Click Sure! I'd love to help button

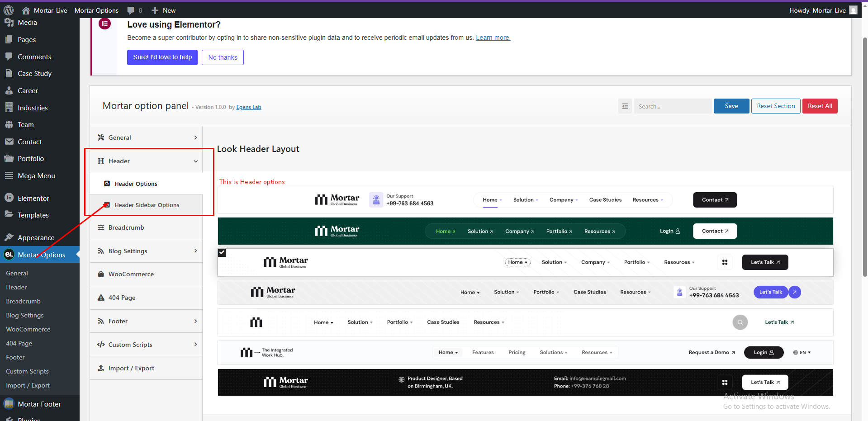click(162, 57)
